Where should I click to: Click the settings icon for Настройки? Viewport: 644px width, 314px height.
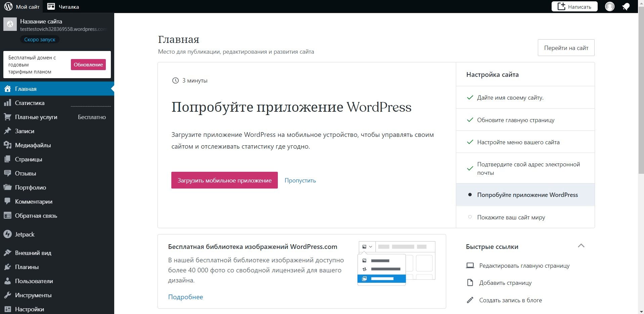(x=7, y=309)
